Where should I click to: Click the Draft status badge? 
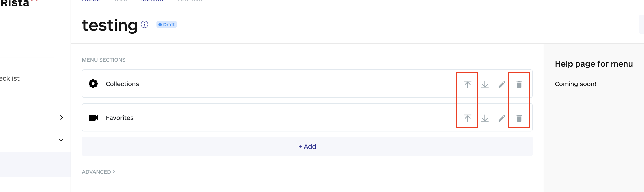(x=166, y=24)
